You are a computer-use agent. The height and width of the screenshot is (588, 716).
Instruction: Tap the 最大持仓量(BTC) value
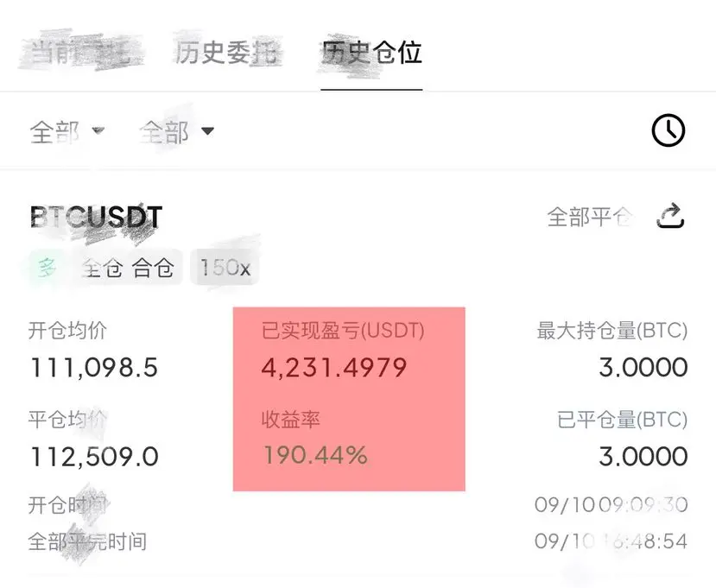point(643,368)
